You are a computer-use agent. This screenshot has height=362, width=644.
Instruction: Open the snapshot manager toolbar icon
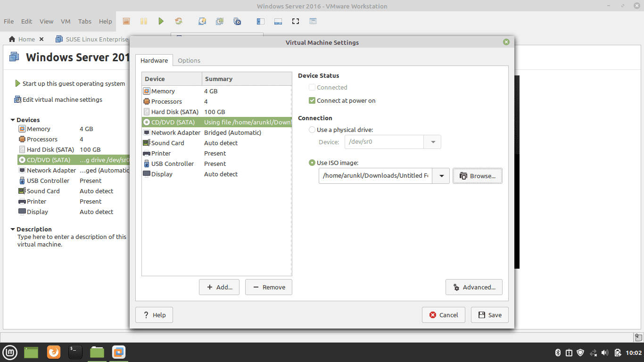coord(237,21)
